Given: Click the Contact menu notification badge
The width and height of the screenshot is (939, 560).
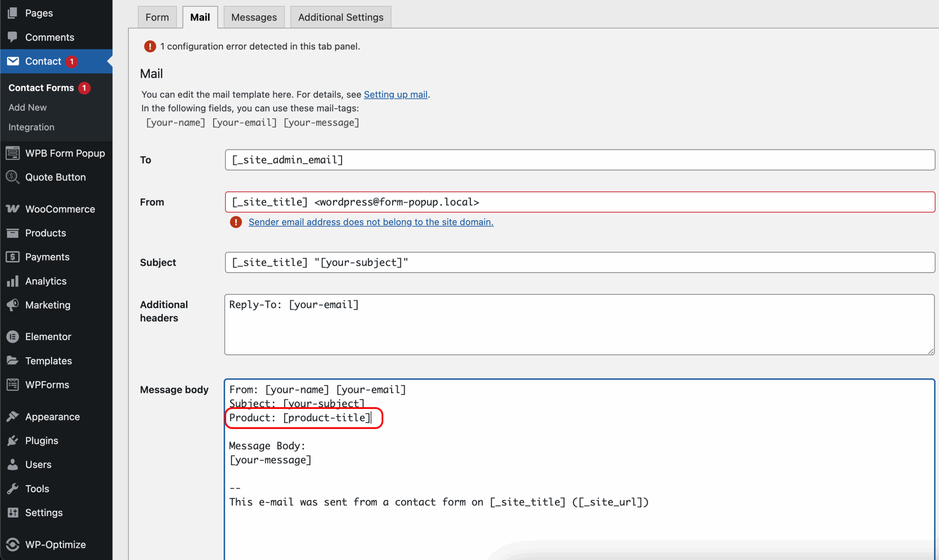Looking at the screenshot, I should [x=72, y=61].
